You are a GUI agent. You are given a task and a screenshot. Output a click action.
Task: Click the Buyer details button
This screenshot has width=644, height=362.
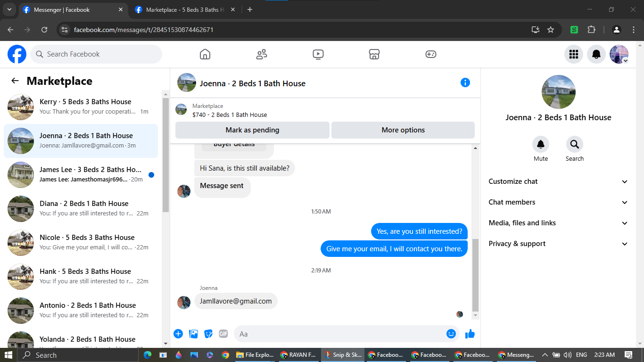pyautogui.click(x=234, y=146)
